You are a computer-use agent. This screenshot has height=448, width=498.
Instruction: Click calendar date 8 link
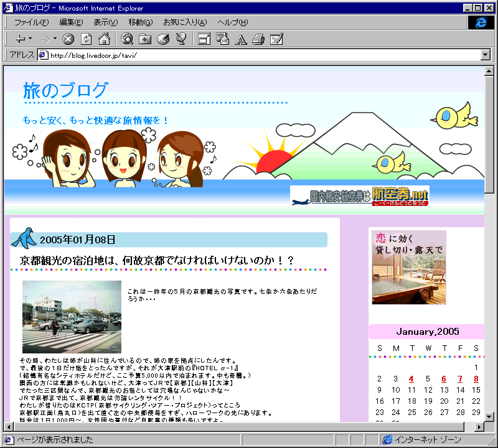(x=476, y=379)
